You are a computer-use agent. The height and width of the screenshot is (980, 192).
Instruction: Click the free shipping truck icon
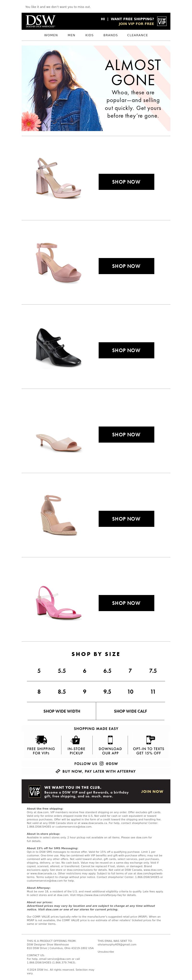(41, 740)
